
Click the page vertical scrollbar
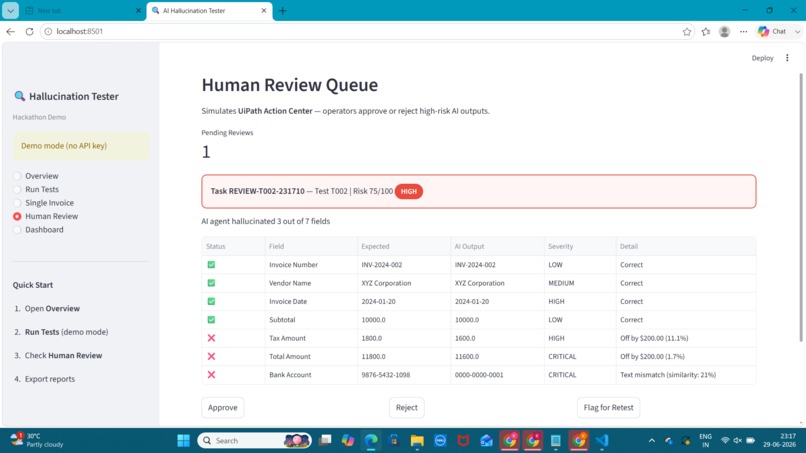click(x=800, y=208)
